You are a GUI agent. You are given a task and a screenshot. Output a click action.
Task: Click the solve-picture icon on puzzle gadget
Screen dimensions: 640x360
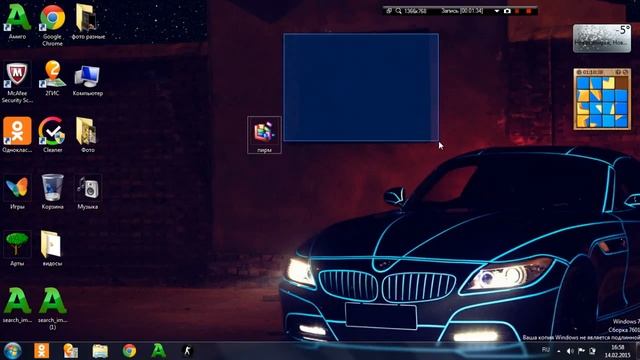tap(625, 72)
